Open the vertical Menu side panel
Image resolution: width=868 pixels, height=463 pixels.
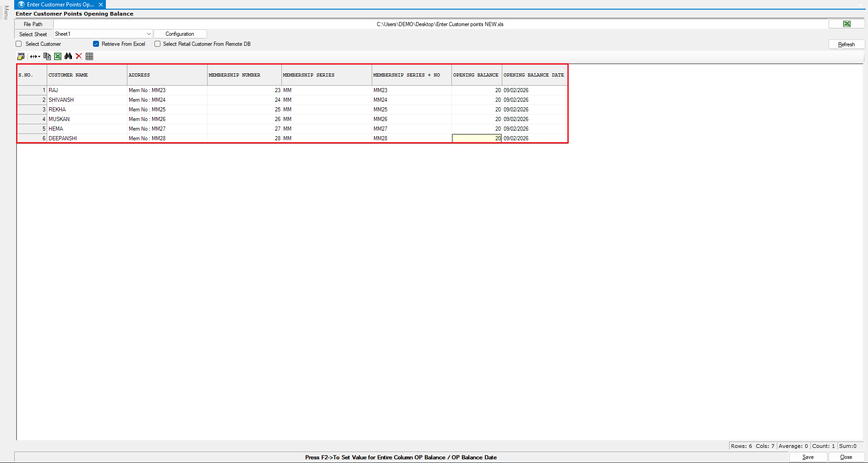coord(6,12)
